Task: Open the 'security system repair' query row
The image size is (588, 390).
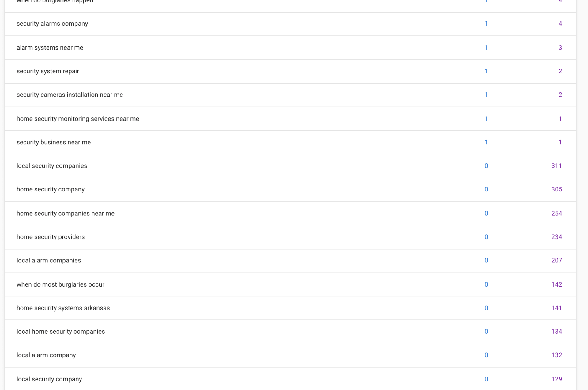Action: point(48,71)
